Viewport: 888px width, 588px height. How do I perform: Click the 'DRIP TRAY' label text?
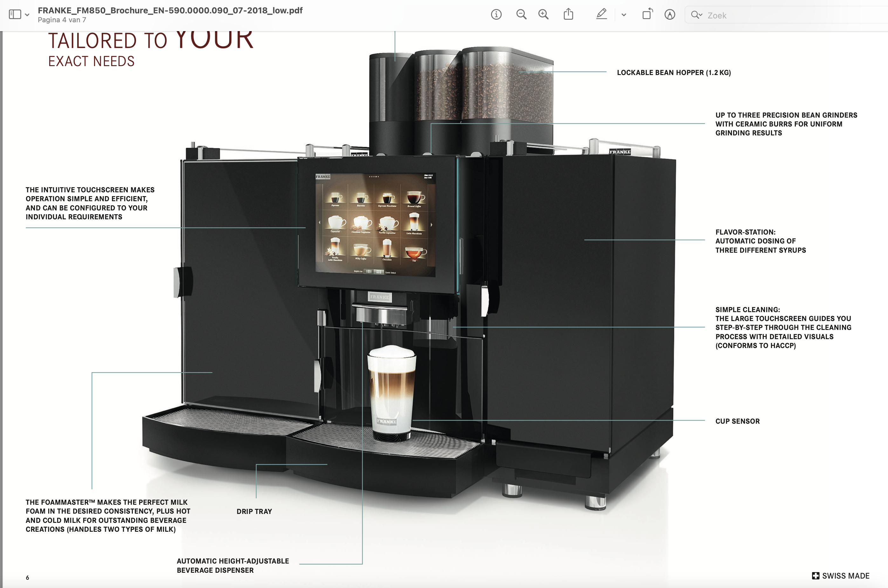coord(254,511)
